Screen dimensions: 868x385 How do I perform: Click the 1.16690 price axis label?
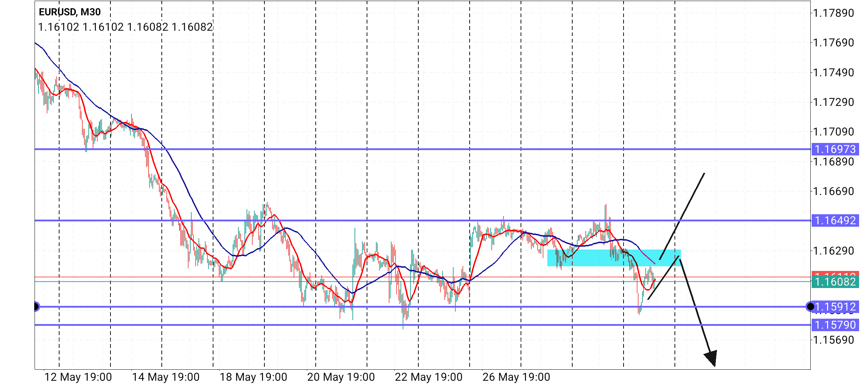(x=834, y=191)
